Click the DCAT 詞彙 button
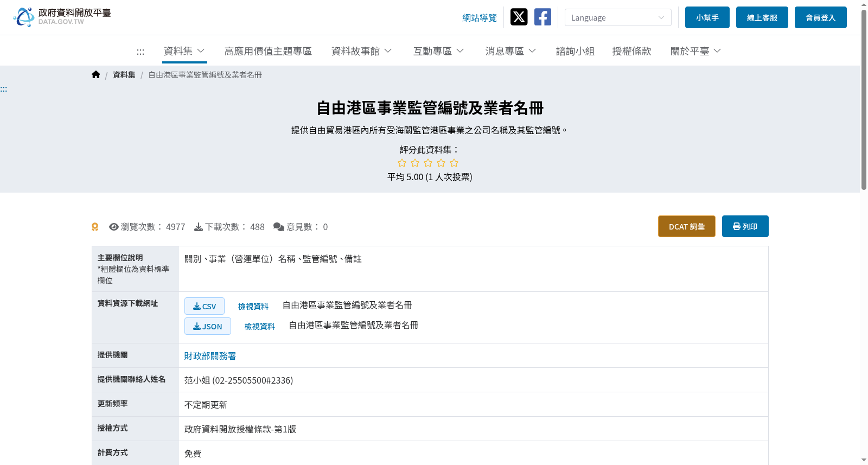 tap(687, 226)
